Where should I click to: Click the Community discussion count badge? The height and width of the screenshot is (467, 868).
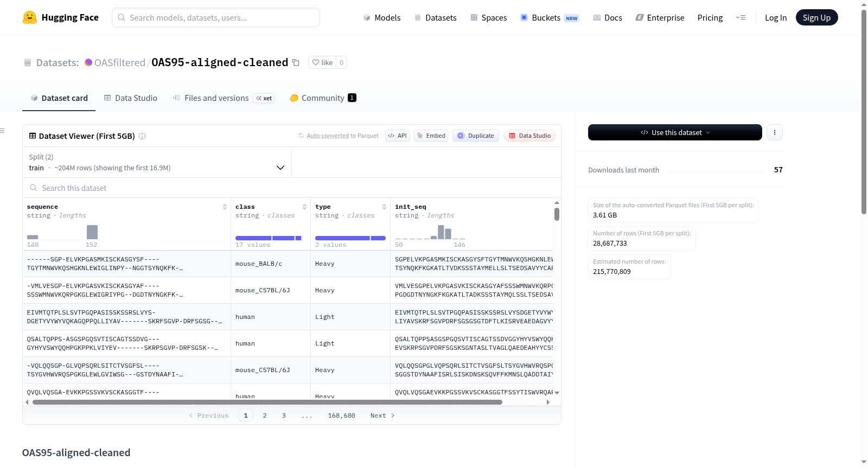(x=352, y=98)
